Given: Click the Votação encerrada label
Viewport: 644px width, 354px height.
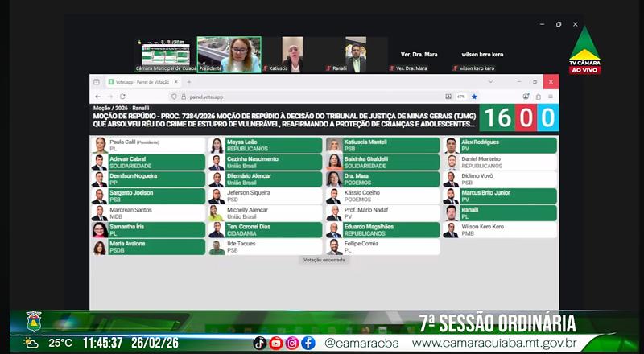Looking at the screenshot, I should pyautogui.click(x=324, y=260).
